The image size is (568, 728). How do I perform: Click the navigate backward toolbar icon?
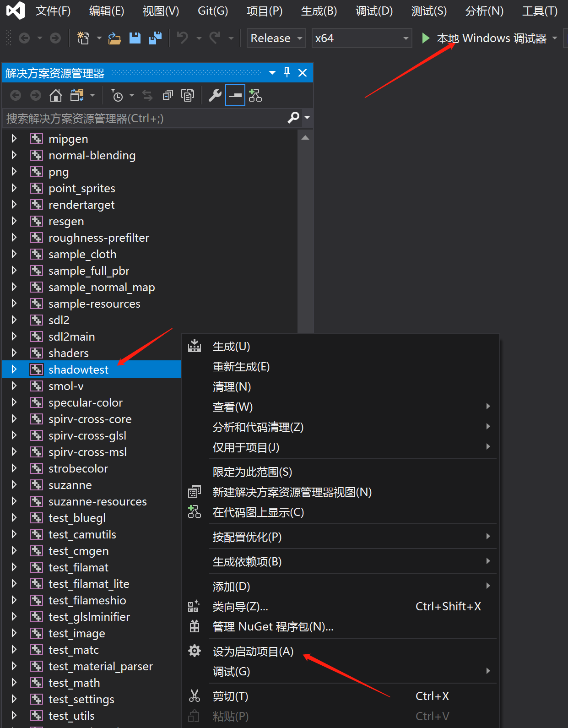pos(24,38)
